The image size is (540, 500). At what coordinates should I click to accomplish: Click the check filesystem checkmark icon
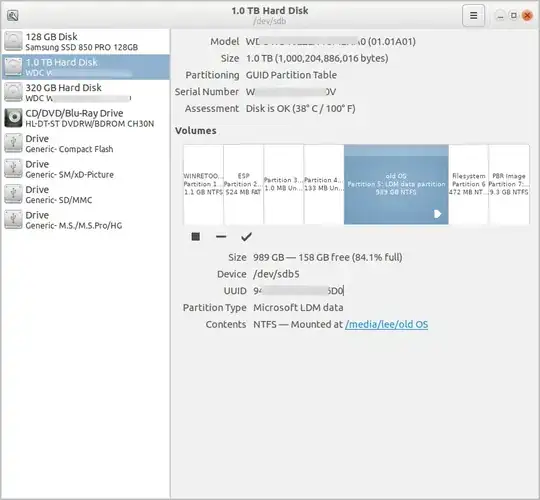(246, 237)
